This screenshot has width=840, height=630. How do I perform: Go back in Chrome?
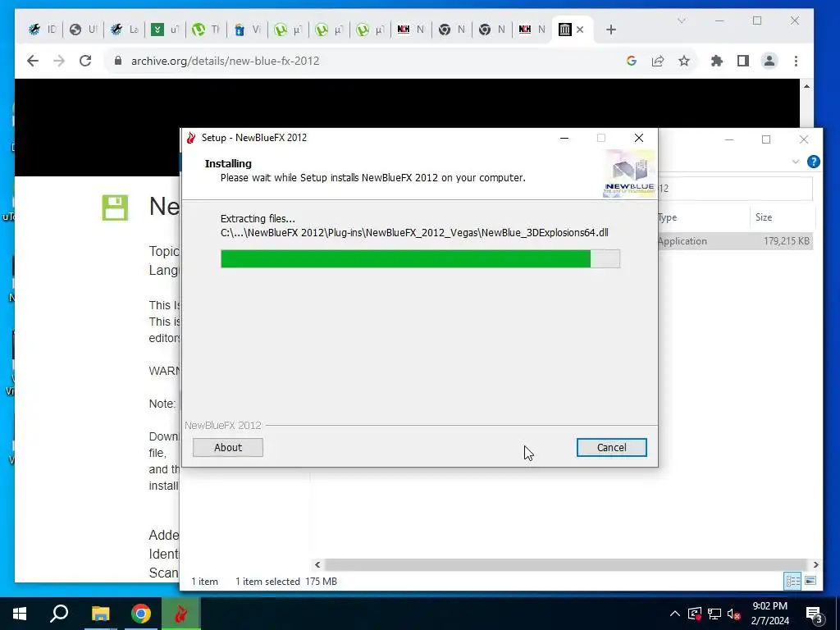[x=33, y=61]
